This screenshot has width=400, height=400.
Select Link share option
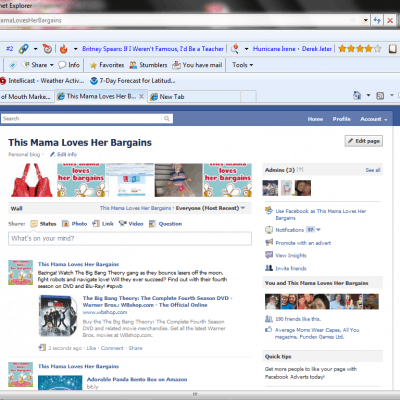click(x=103, y=224)
